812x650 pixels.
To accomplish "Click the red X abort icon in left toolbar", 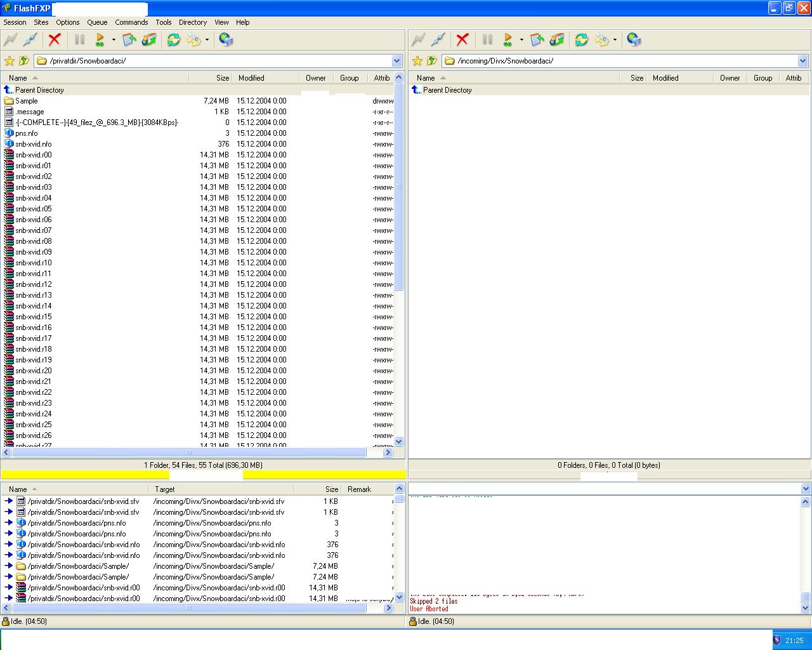I will coord(55,40).
